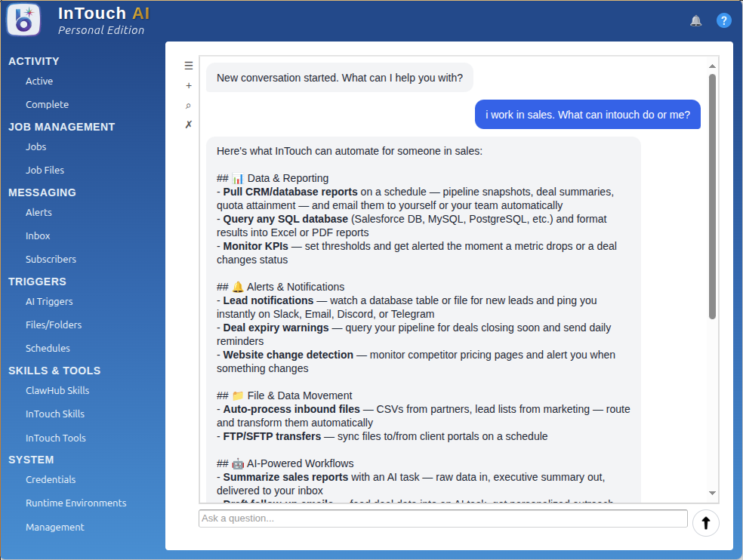Open Management under System

coord(55,528)
